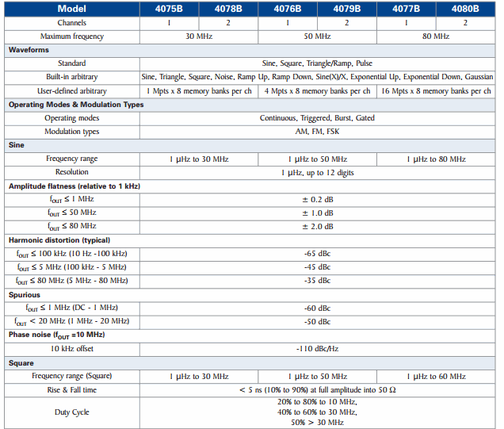The image size is (504, 429).
Task: Click the Model header label
Action: point(72,10)
